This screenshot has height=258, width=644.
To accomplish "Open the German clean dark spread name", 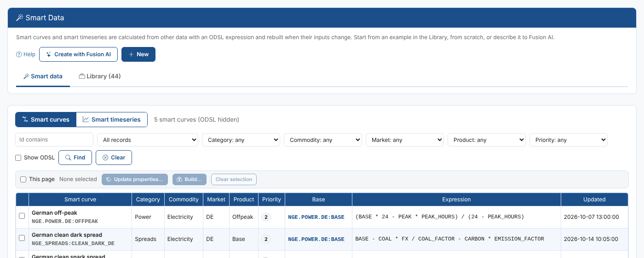I will 67,235.
